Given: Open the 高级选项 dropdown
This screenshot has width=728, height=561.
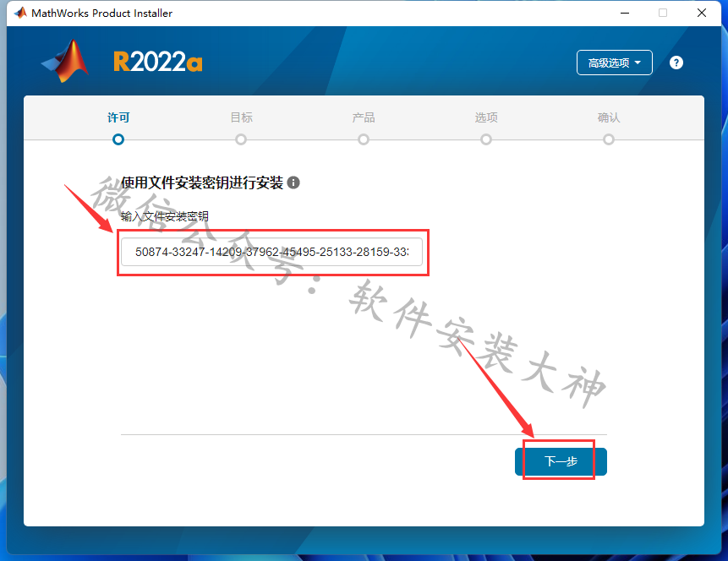Looking at the screenshot, I should [614, 63].
